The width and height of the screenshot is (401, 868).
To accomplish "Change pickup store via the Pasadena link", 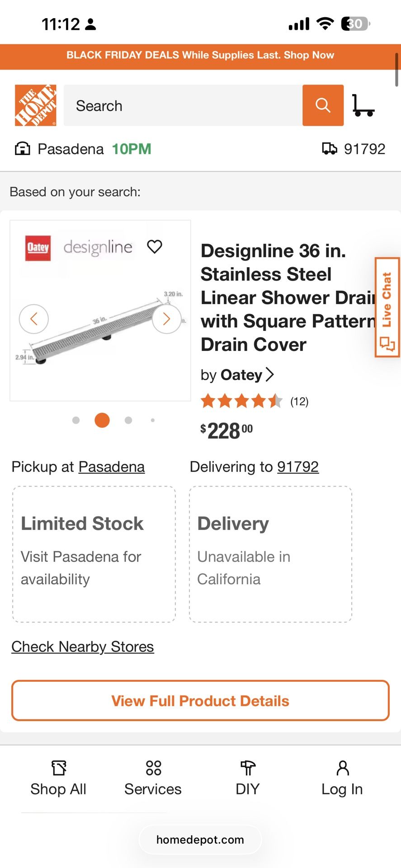I will [x=111, y=466].
